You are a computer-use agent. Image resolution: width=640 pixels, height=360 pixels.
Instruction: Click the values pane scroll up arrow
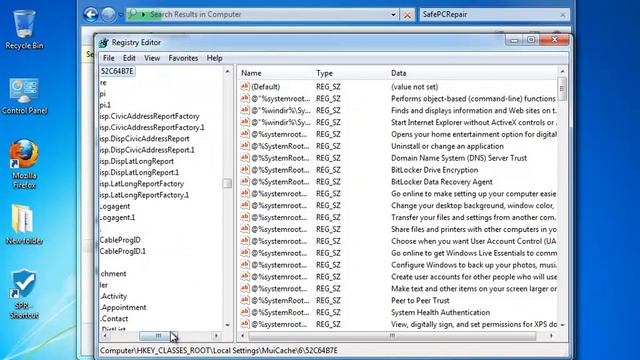562,71
